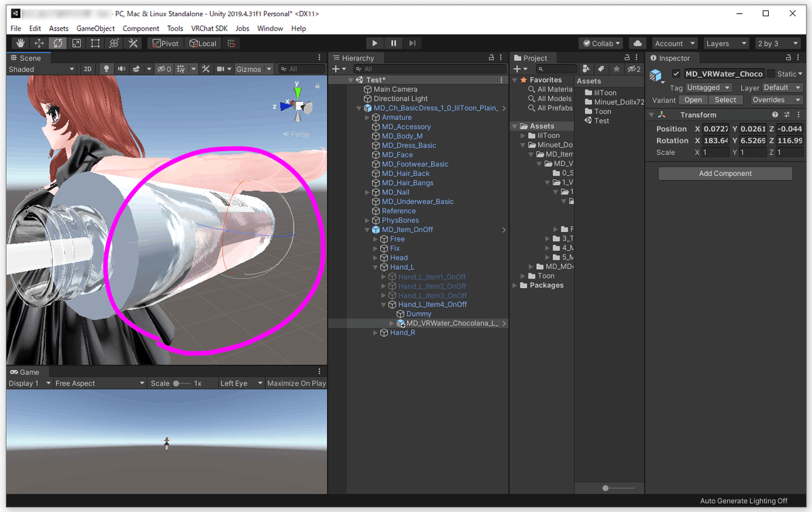This screenshot has width=812, height=512.
Task: Collapse the Hand_L object in Hierarchy
Action: [x=376, y=267]
